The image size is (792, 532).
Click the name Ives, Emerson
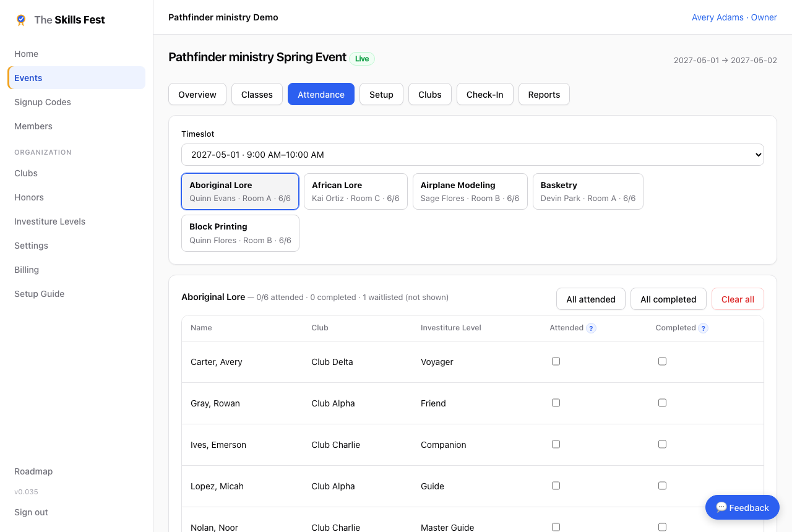(218, 445)
